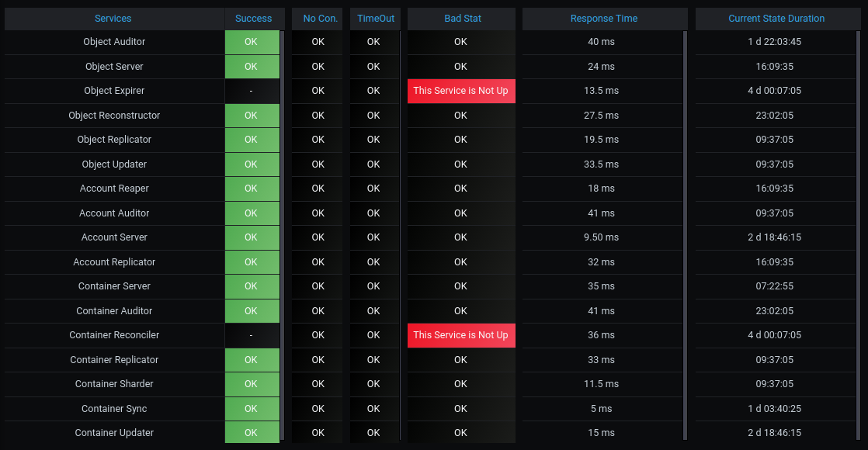Click the 9.50 ms response time cell
The height and width of the screenshot is (450, 868).
pyautogui.click(x=601, y=237)
